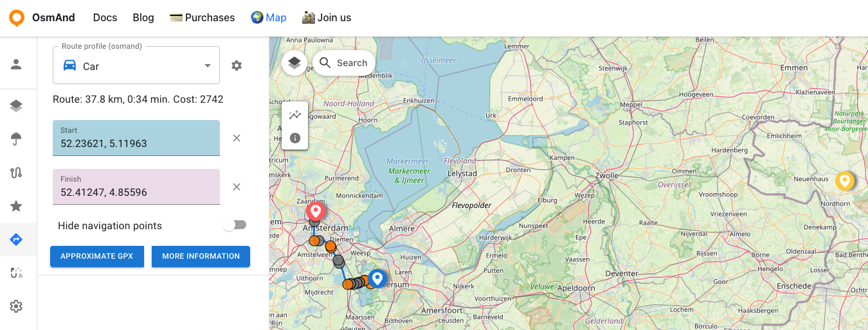Image resolution: width=868 pixels, height=330 pixels.
Task: Open the weather umbrella sidebar icon
Action: point(17,139)
